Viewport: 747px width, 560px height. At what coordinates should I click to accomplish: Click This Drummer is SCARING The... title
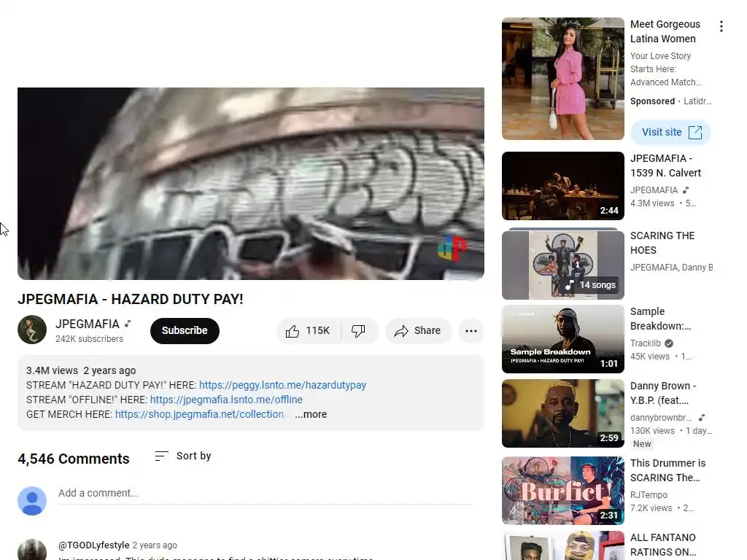pyautogui.click(x=668, y=470)
